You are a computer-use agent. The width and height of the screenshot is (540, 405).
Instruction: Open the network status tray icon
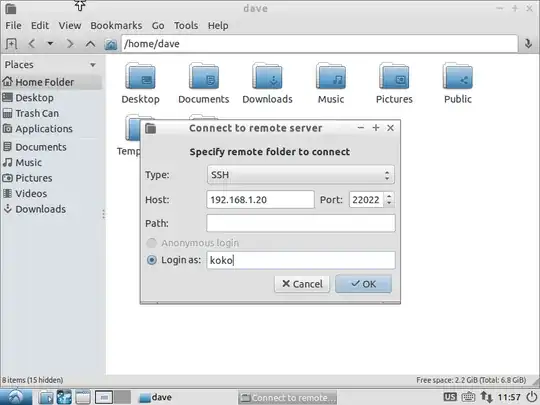tap(486, 397)
